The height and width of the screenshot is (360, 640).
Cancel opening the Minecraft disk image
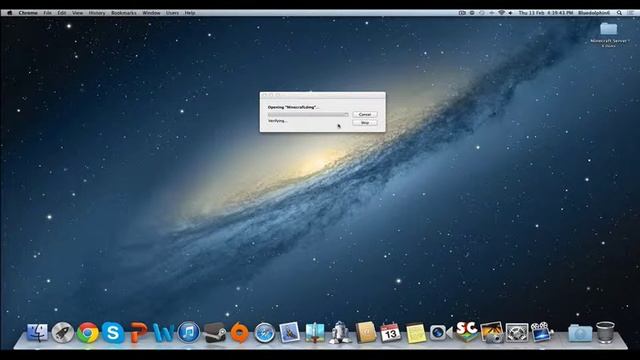(x=364, y=115)
